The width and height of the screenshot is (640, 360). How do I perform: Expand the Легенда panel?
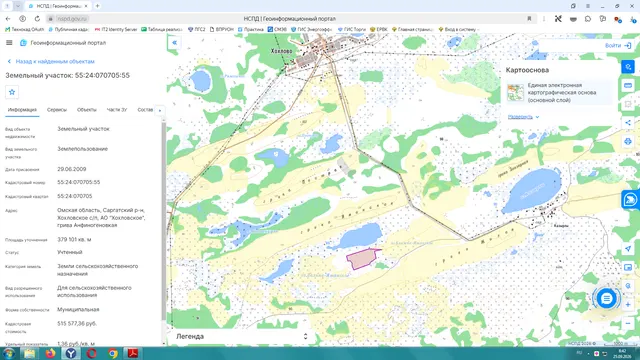click(241, 336)
